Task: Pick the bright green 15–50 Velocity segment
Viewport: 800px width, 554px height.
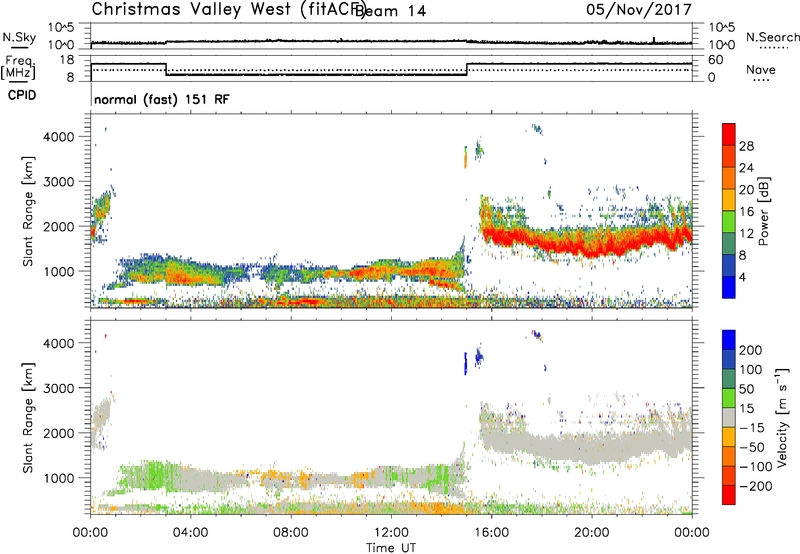Action: 729,398
